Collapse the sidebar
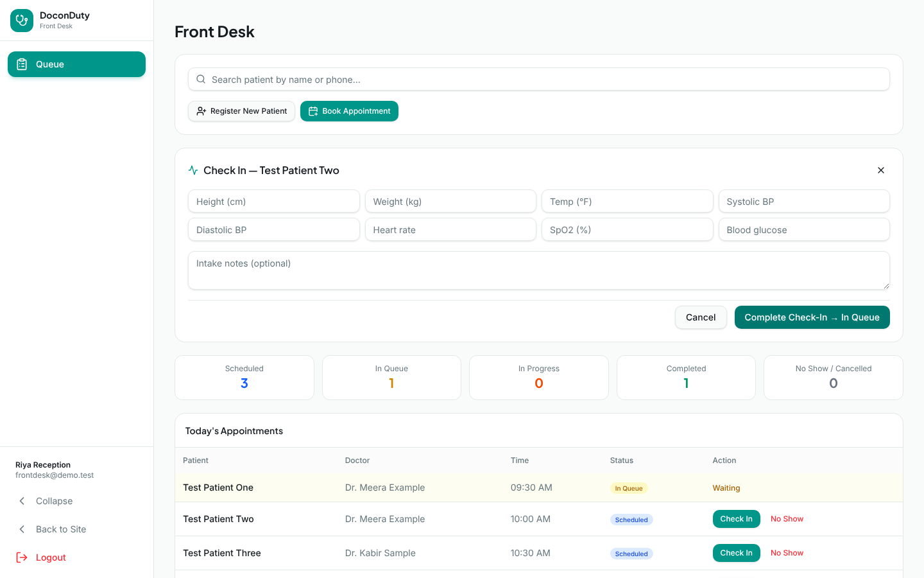The height and width of the screenshot is (578, 924). tap(76, 501)
